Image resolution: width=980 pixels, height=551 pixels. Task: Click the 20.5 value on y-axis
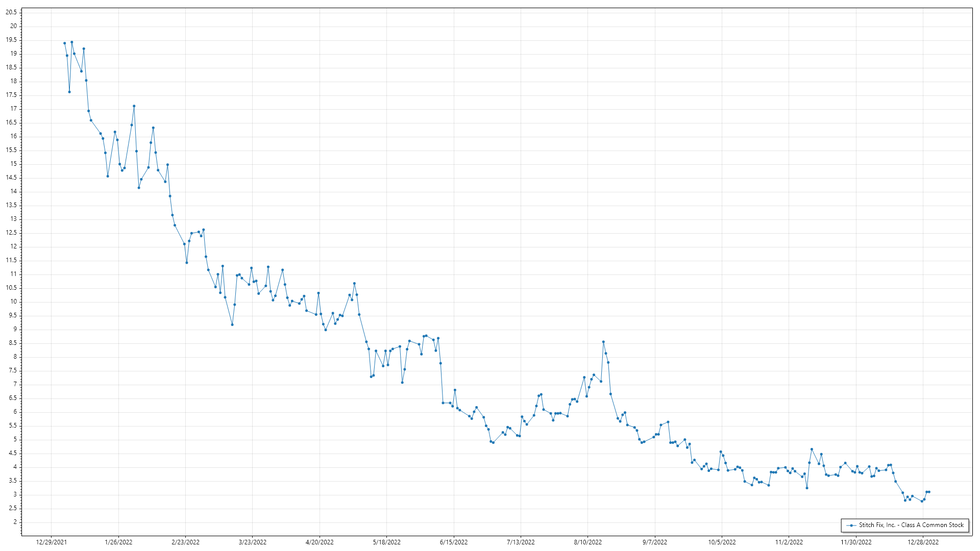tap(11, 12)
